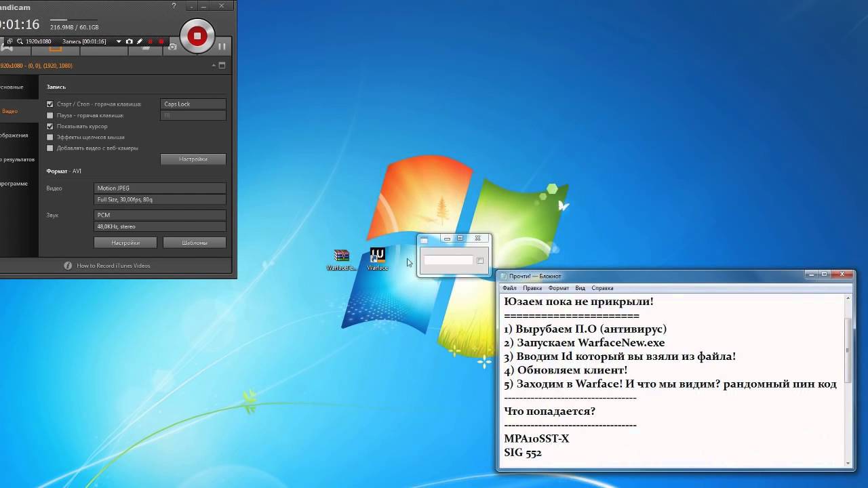Click the line 'Юзаем пока не прикрыли!'
Screen dimensions: 868x488
pyautogui.click(x=578, y=302)
